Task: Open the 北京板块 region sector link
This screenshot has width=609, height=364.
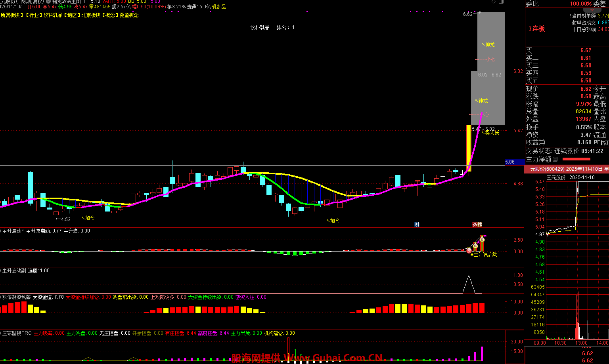Action: click(x=91, y=15)
